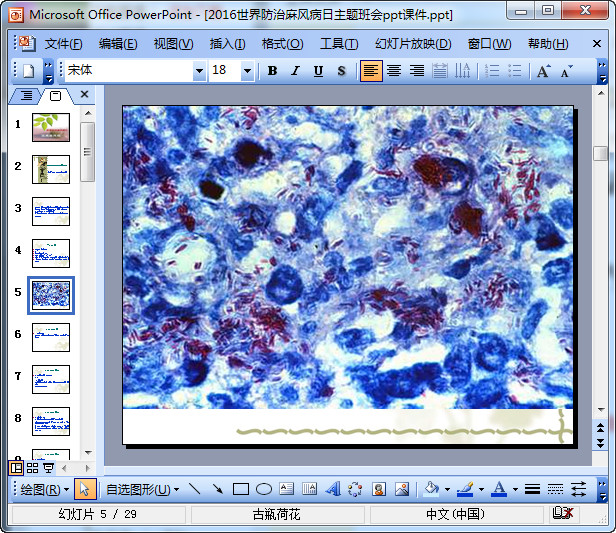Click the Font Color swatch button
Viewport: 616px width, 533px height.
(499, 489)
